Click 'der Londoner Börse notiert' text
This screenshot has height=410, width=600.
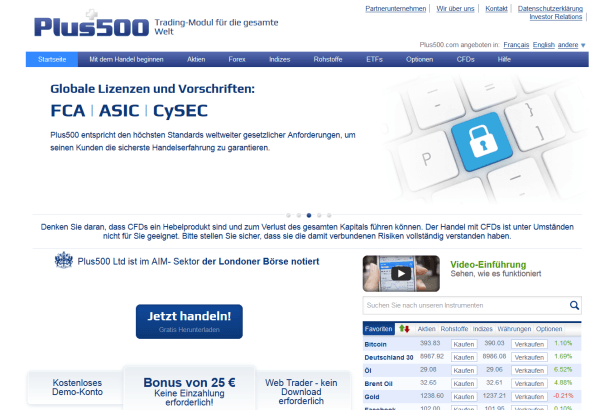261,261
